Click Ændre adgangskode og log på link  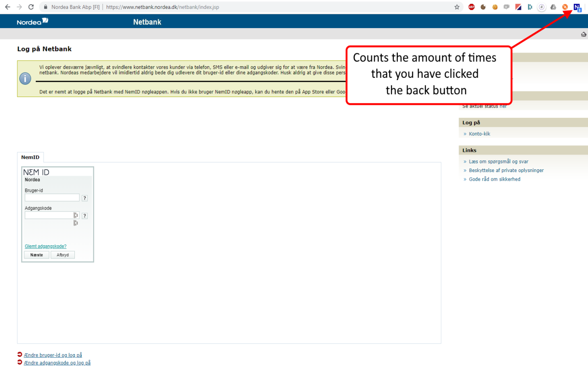click(57, 362)
